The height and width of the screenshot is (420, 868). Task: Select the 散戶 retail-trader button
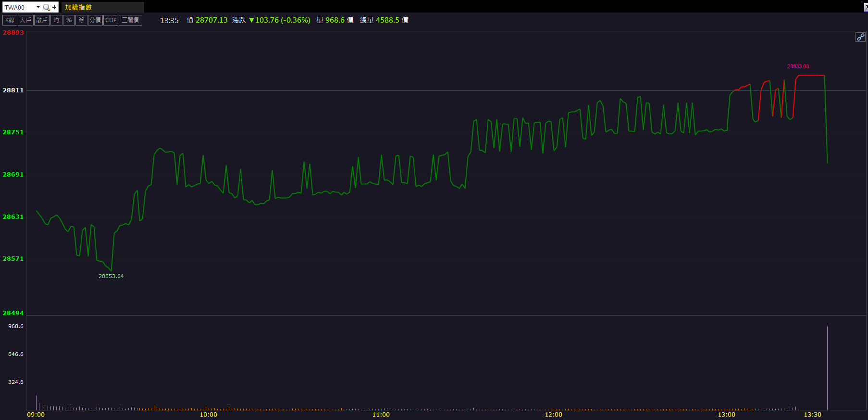[42, 20]
